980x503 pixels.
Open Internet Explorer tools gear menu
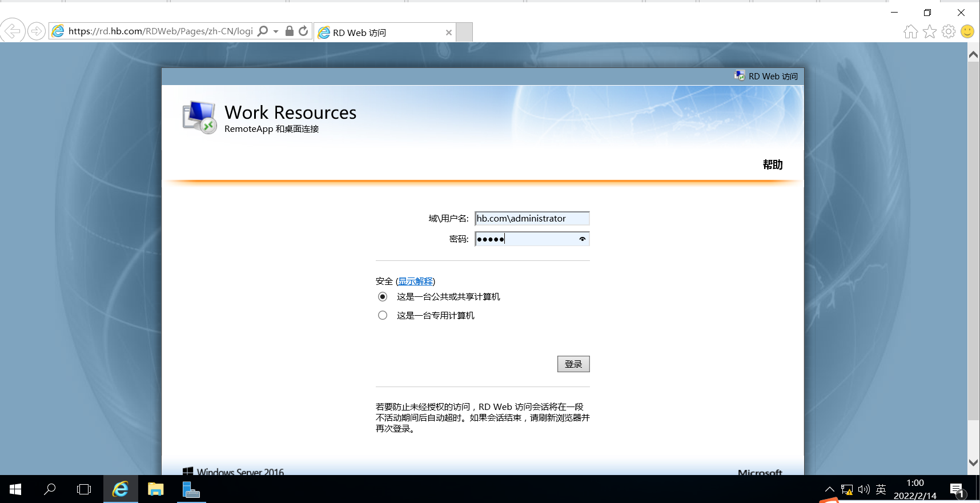point(949,31)
